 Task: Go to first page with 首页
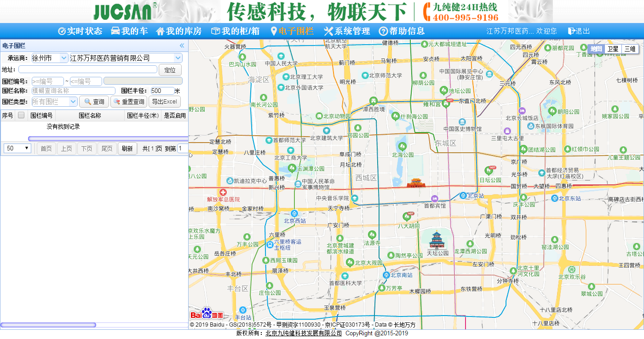coord(46,148)
